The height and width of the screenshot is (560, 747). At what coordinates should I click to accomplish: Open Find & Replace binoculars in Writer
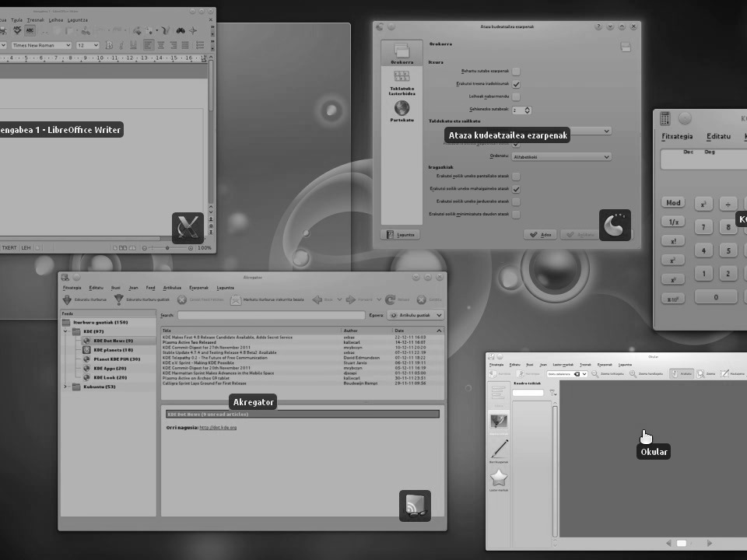[181, 30]
